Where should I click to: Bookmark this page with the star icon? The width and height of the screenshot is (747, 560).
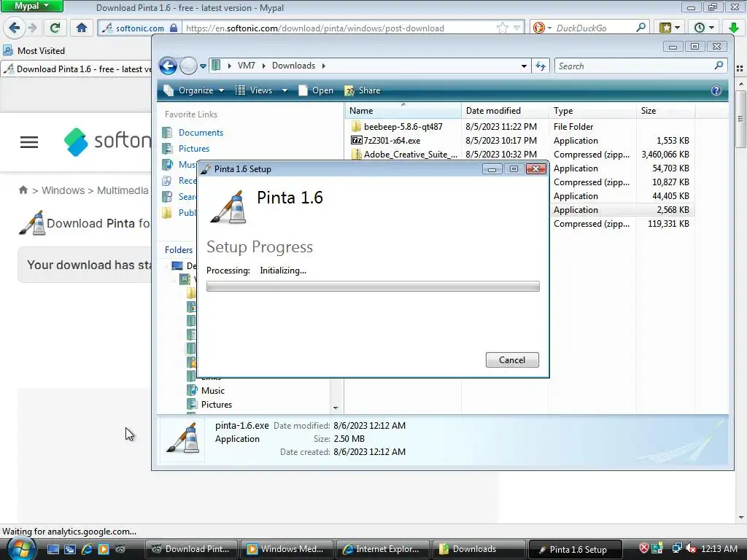point(502,28)
